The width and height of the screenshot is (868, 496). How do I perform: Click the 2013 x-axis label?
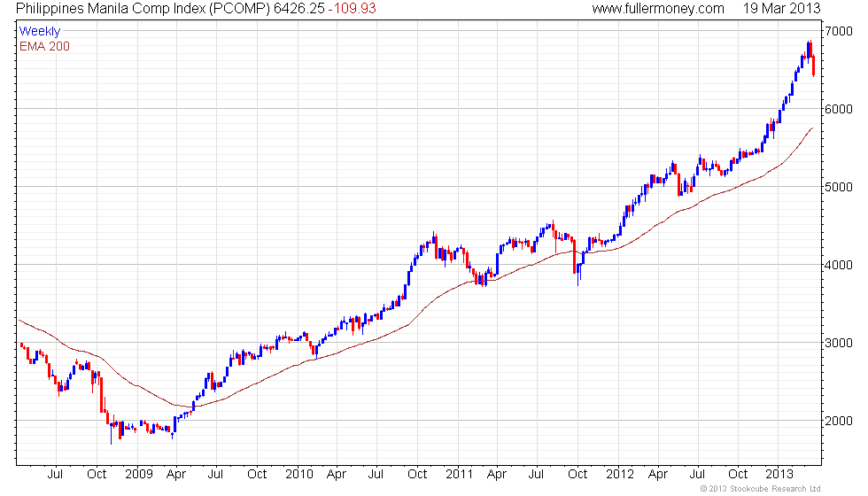pos(779,474)
